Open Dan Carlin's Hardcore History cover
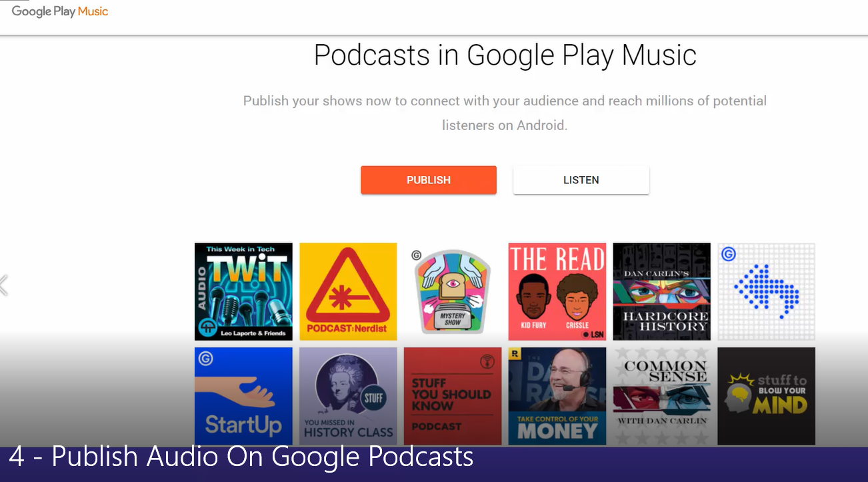The width and height of the screenshot is (868, 482). 662,291
